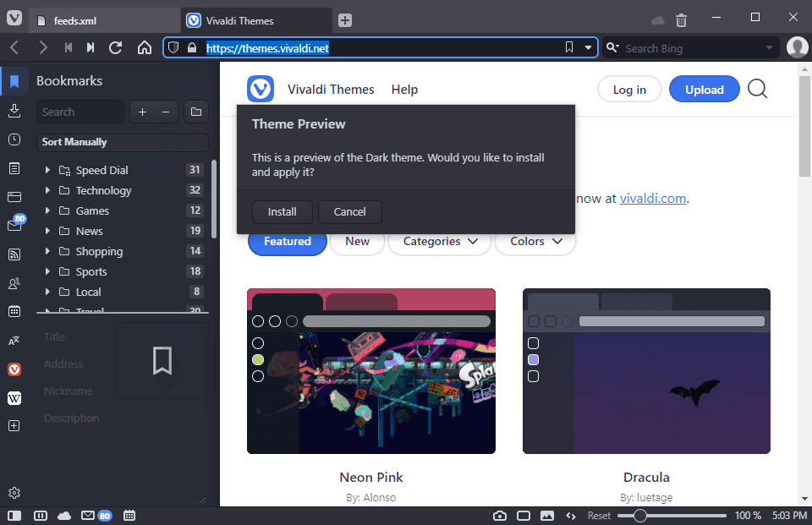Toggle images and animations
812x525 pixels.
tap(547, 516)
